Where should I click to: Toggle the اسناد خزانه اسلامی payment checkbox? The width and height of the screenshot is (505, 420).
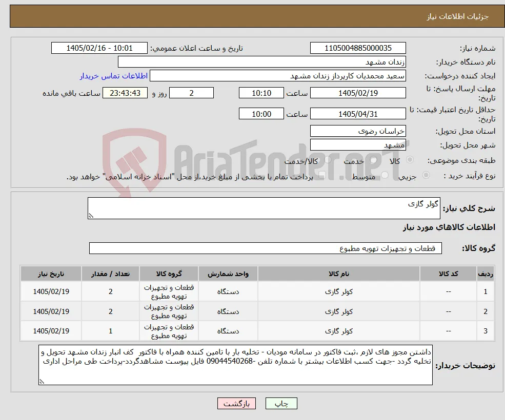[322, 175]
